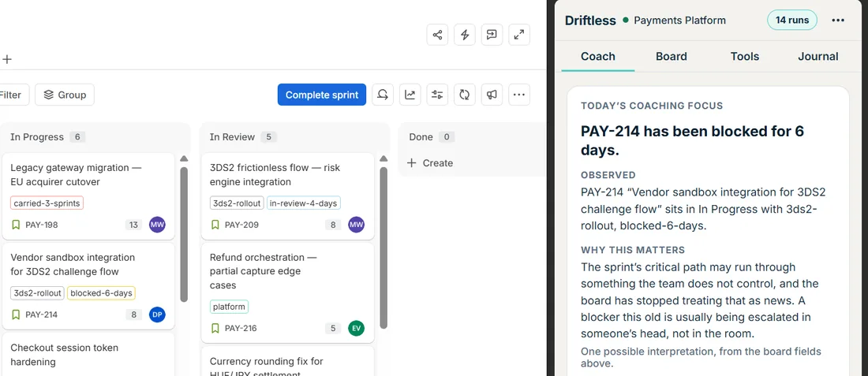868x376 pixels.
Task: Click the bookmark icon next to PAY-209
Action: click(x=215, y=225)
